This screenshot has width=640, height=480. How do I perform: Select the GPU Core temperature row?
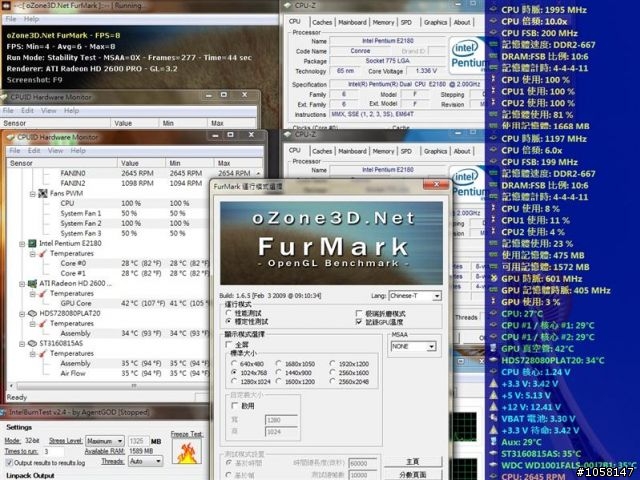pos(108,303)
